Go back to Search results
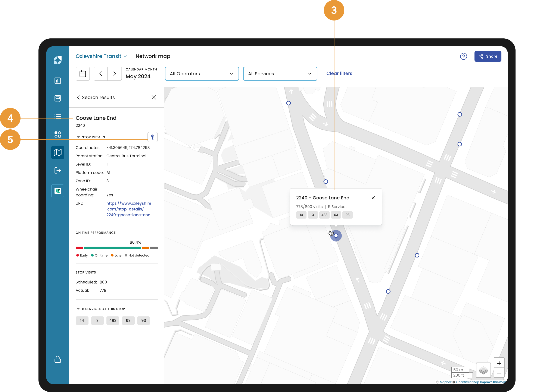This screenshot has width=554, height=392. coord(96,97)
